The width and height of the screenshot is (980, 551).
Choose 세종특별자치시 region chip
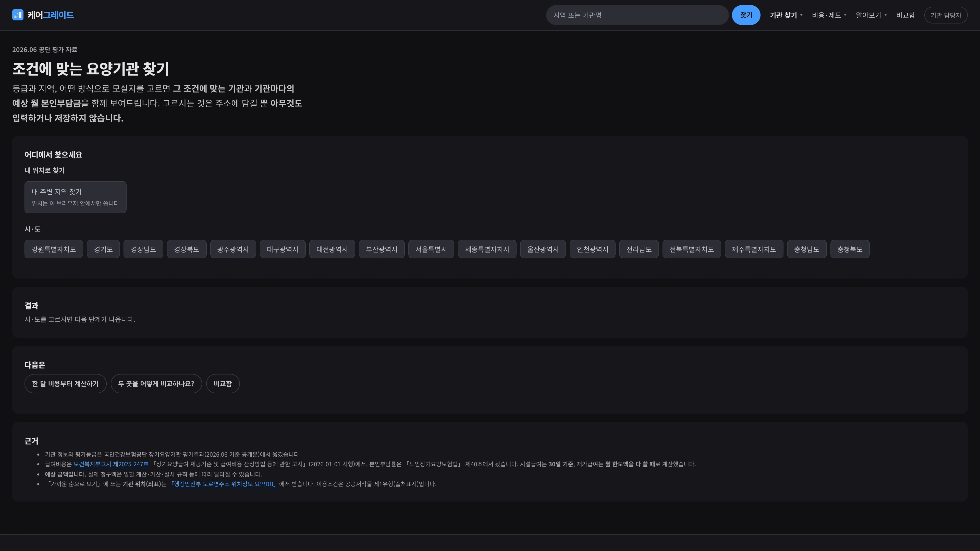[487, 249]
